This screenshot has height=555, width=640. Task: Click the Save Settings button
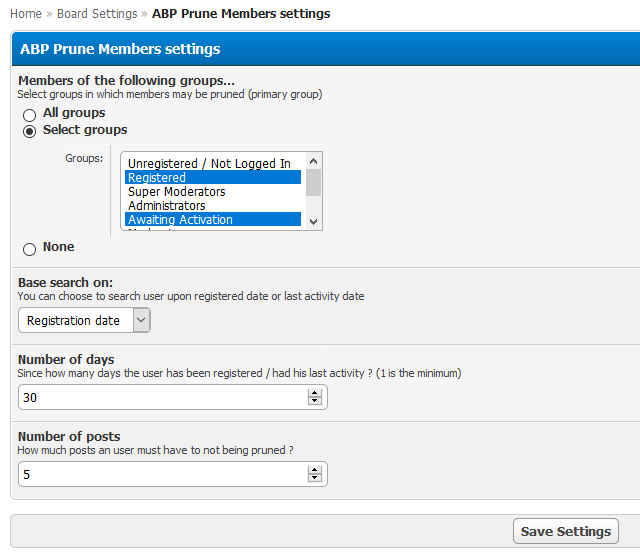565,531
